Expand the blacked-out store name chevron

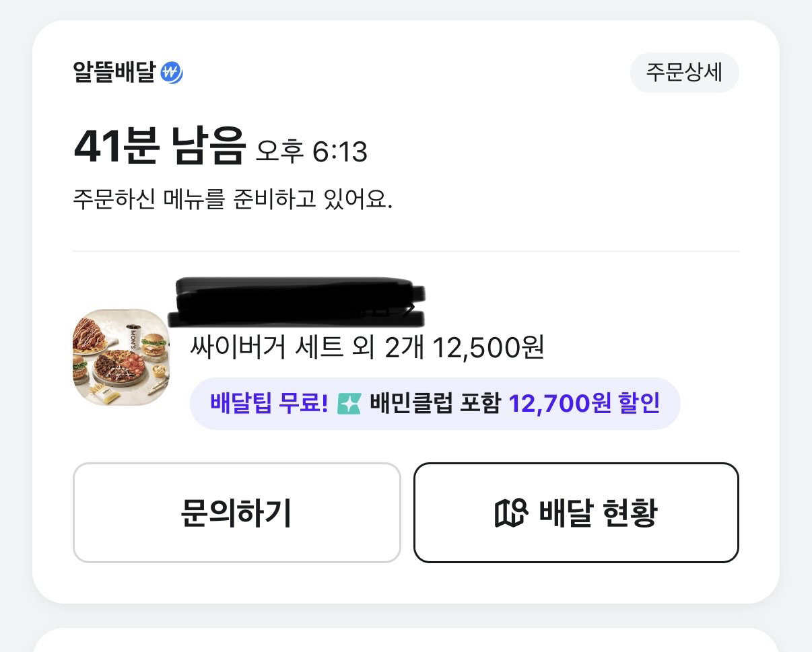408,310
